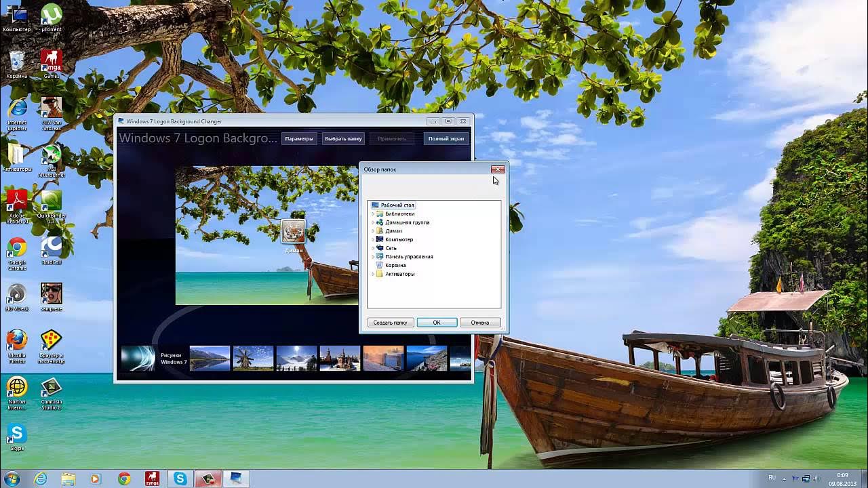Click the Выбрать папку button
The width and height of the screenshot is (868, 488).
[x=343, y=138]
